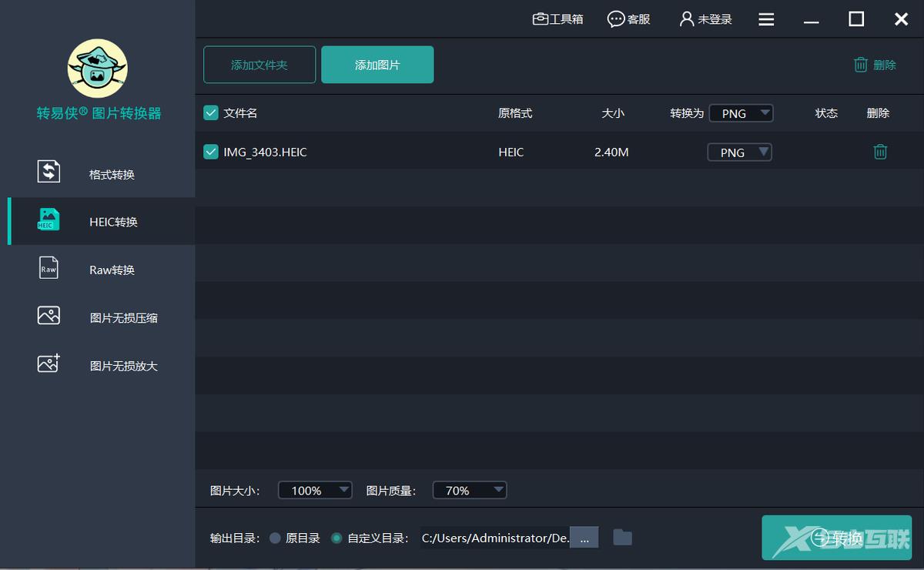Click the IMG_3403.HEIC file name

265,153
